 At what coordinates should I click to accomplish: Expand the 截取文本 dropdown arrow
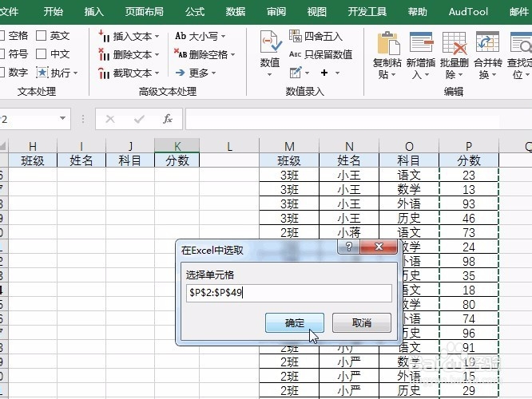(157, 73)
